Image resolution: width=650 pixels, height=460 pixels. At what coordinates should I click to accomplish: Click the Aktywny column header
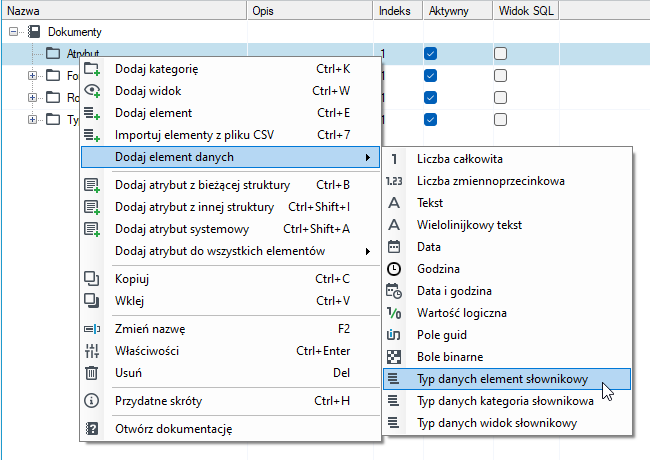(x=458, y=11)
